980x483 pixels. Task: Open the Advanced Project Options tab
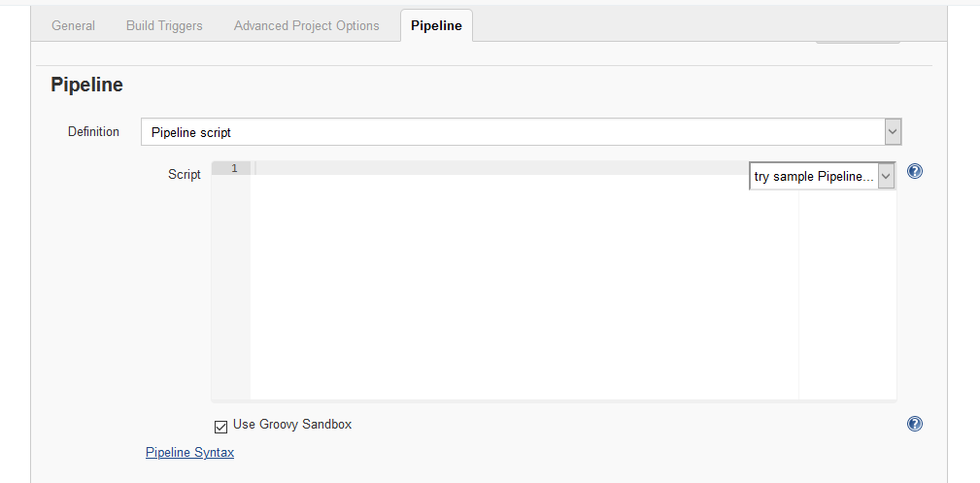[306, 25]
